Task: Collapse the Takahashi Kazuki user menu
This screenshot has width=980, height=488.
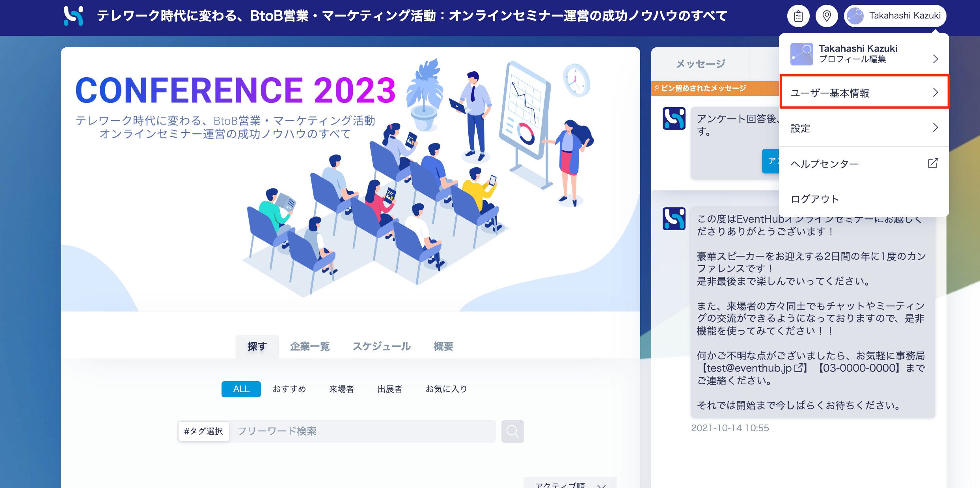Action: tap(895, 16)
